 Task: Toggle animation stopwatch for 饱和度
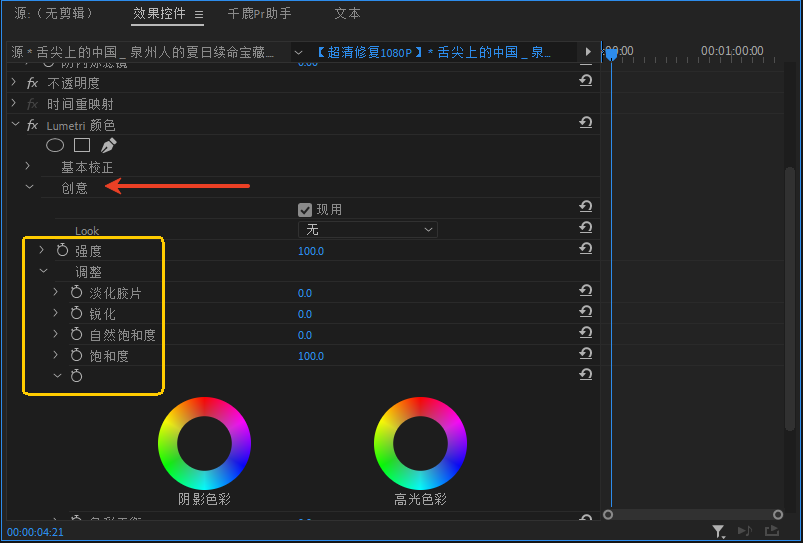tap(76, 356)
